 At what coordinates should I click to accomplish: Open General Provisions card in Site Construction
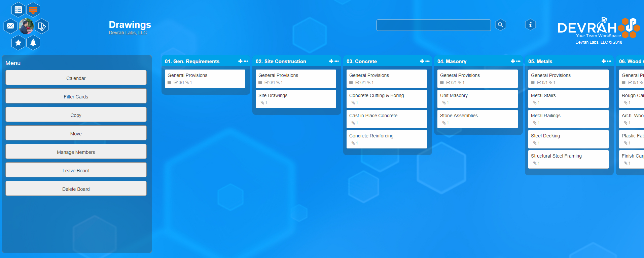pos(296,79)
